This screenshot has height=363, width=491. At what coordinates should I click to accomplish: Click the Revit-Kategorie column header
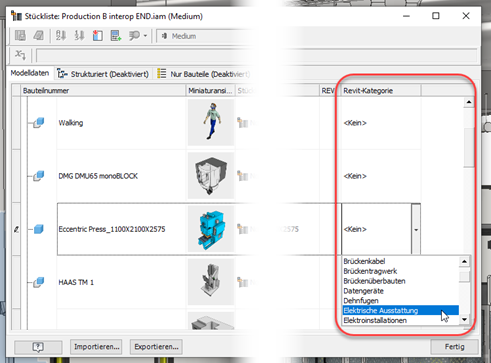(x=381, y=91)
